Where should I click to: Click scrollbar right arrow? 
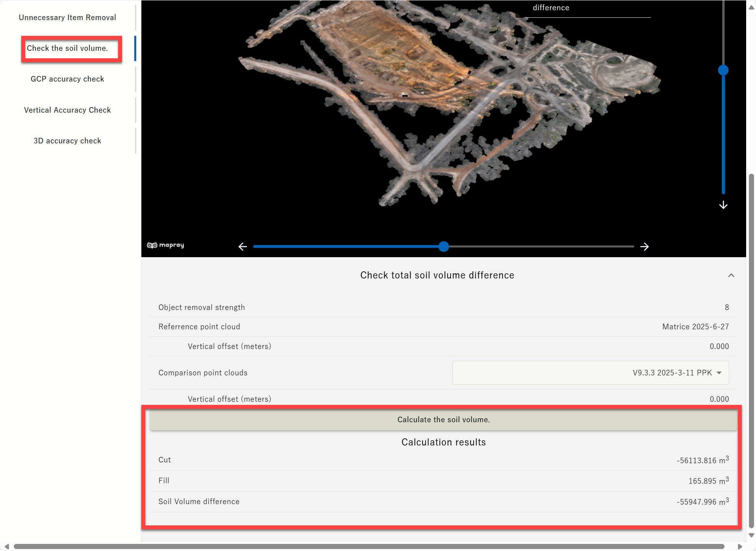(x=740, y=547)
